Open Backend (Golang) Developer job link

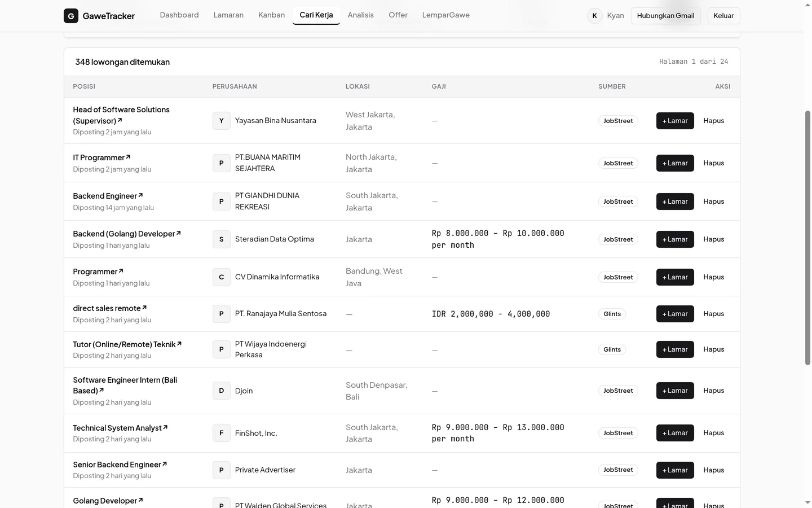point(127,234)
